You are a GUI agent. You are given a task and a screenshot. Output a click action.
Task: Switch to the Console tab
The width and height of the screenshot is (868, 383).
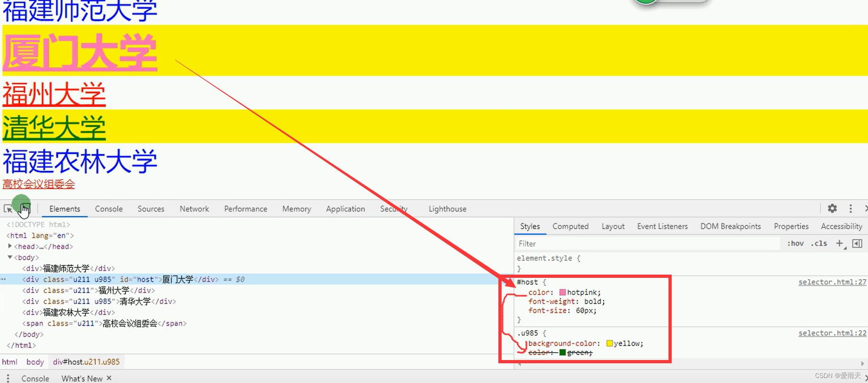[x=109, y=209]
